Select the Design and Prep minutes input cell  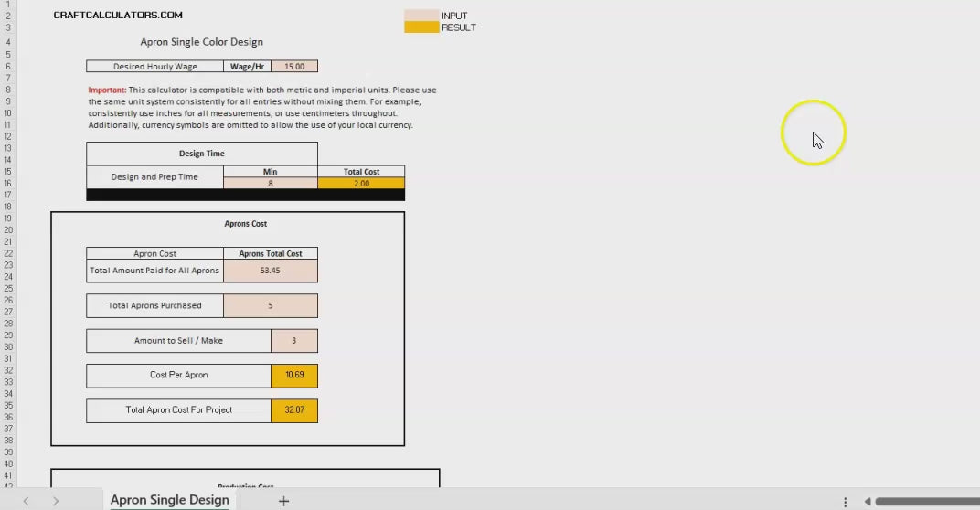point(271,183)
